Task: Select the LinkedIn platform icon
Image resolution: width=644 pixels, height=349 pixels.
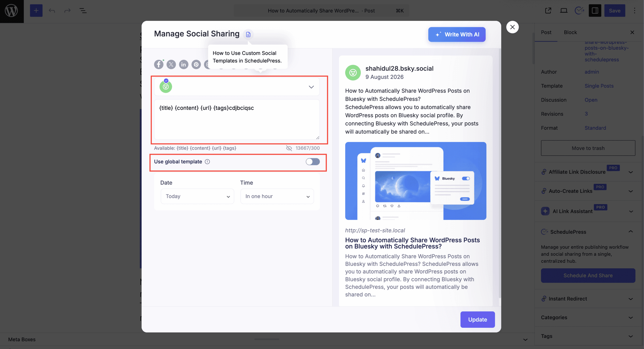Action: tap(184, 64)
